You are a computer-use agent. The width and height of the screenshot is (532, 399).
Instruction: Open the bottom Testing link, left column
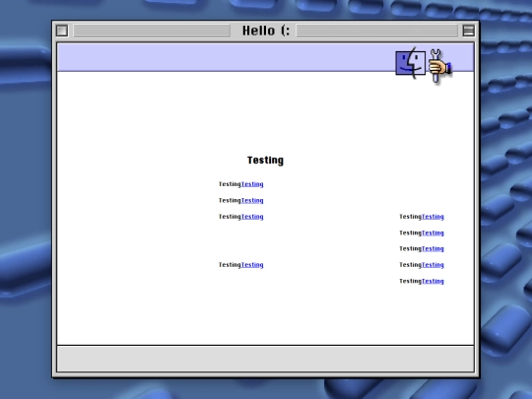click(x=252, y=265)
